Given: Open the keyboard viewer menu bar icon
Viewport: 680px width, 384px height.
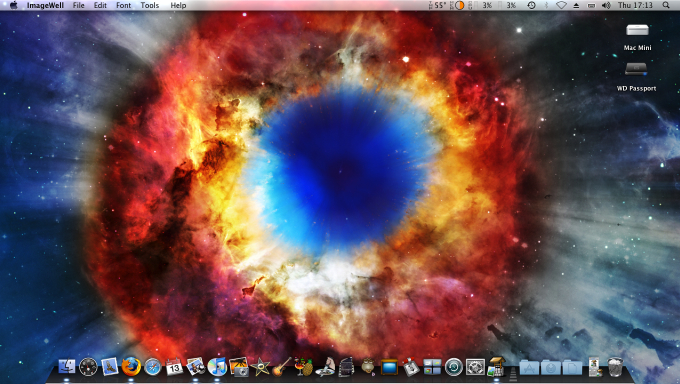Looking at the screenshot, I should click(x=591, y=5).
